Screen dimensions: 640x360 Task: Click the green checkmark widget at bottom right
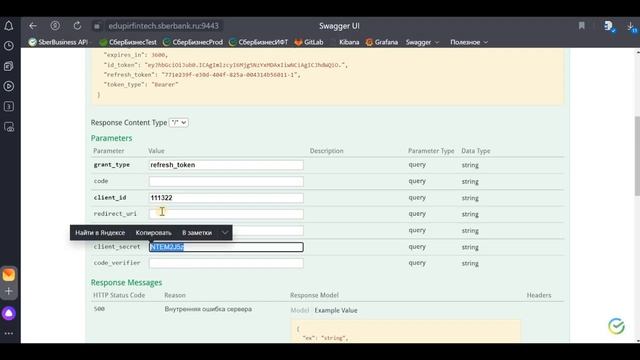pyautogui.click(x=616, y=326)
